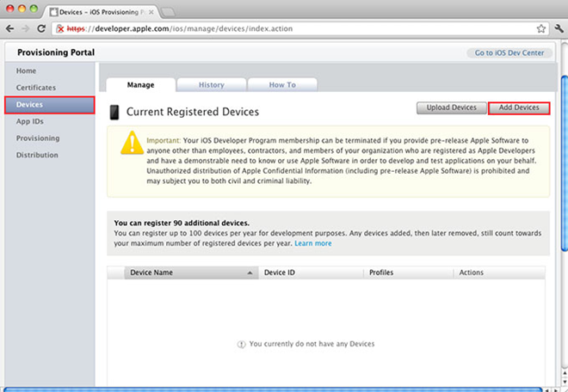Viewport: 568px width, 392px height.
Task: Click the Provisioning Portal heading
Action: point(56,52)
